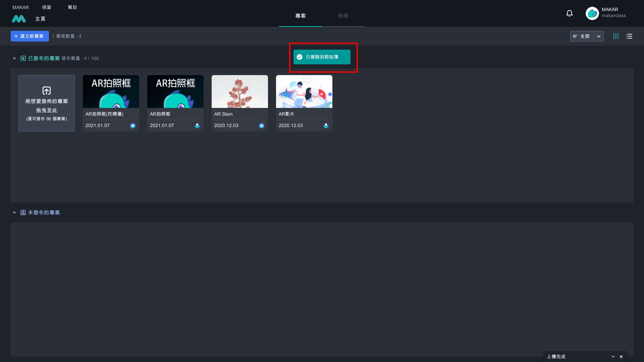Click the 已複製到剪貼簿 notification
The image size is (644, 362).
tap(322, 57)
